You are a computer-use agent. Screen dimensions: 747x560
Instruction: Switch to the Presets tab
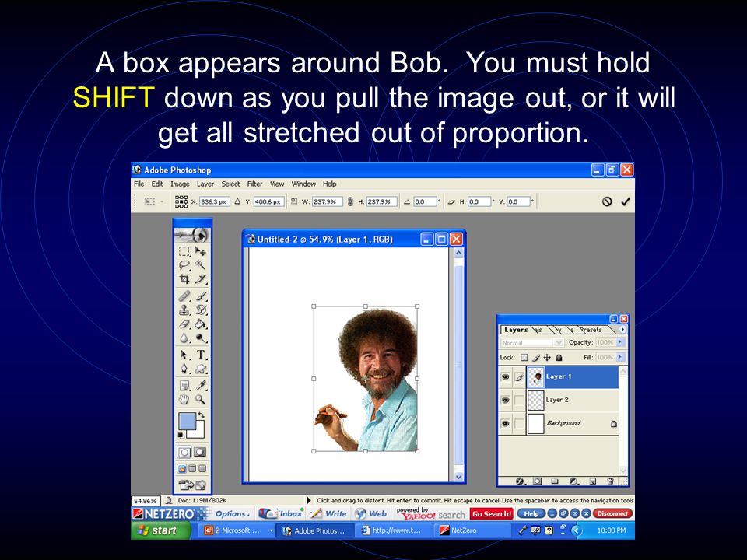pyautogui.click(x=592, y=330)
